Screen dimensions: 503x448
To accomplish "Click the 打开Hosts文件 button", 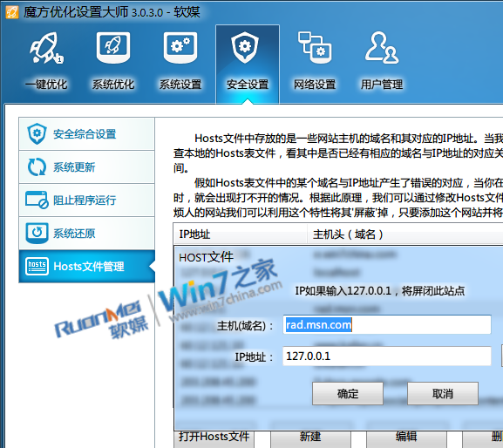I will (214, 438).
